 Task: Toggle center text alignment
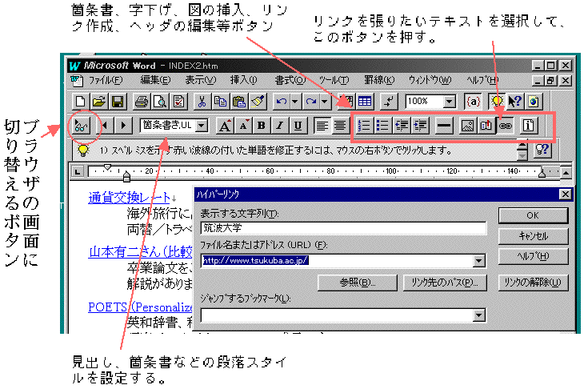point(340,126)
